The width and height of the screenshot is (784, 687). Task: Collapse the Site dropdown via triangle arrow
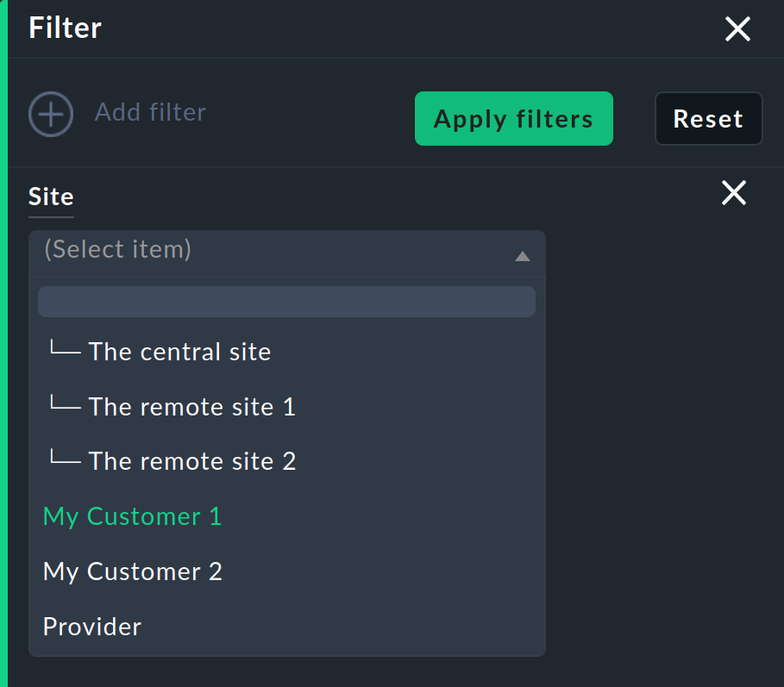522,256
